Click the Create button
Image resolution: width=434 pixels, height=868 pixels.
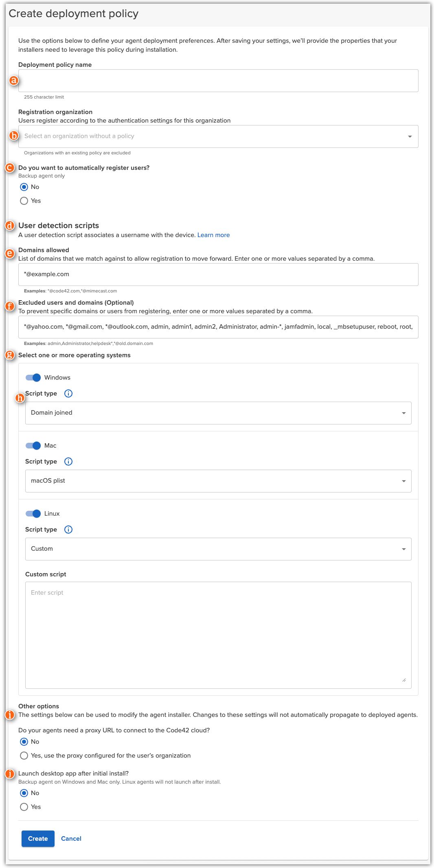(38, 839)
